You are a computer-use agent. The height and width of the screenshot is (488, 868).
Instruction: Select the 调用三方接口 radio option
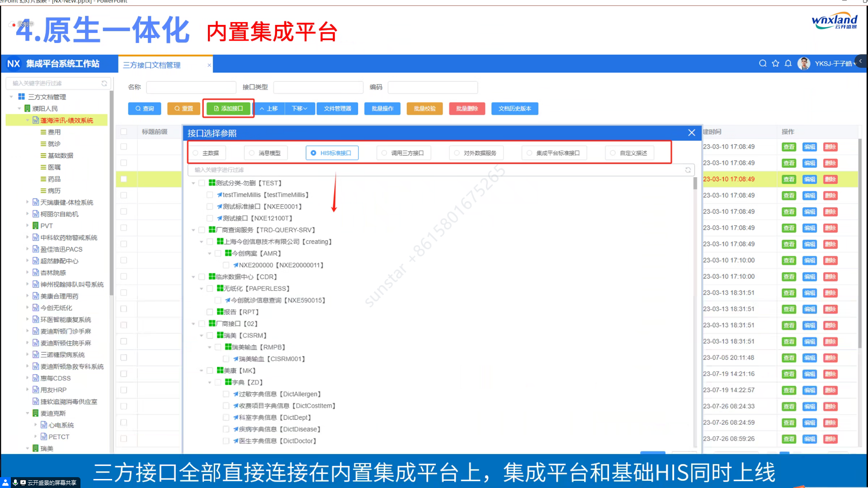tap(384, 153)
